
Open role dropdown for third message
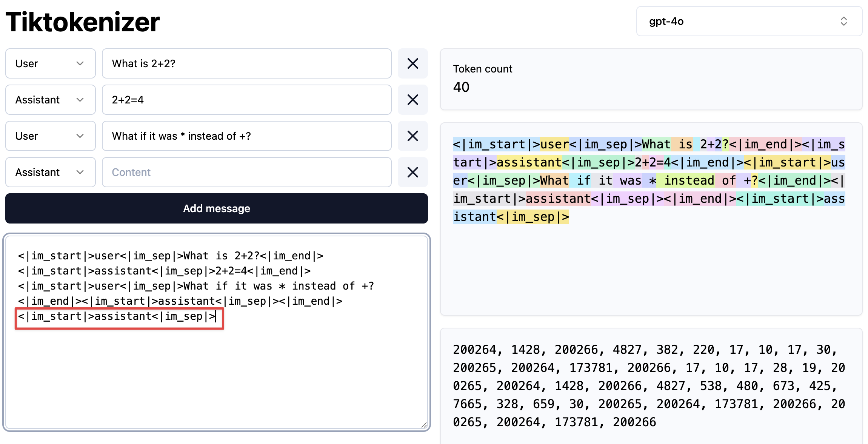click(50, 136)
